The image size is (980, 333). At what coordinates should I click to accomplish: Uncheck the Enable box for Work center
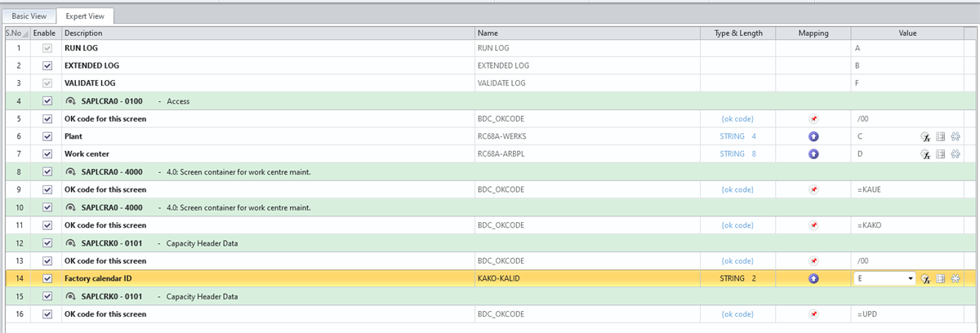47,154
